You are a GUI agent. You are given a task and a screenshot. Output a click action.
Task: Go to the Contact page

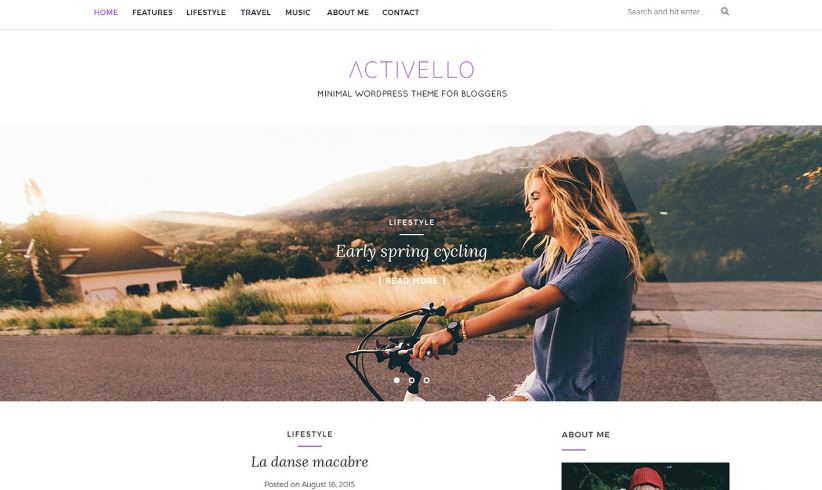point(401,12)
